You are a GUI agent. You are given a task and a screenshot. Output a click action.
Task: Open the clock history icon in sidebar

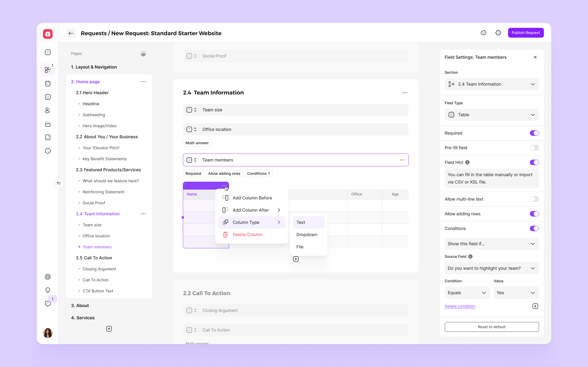tap(48, 151)
